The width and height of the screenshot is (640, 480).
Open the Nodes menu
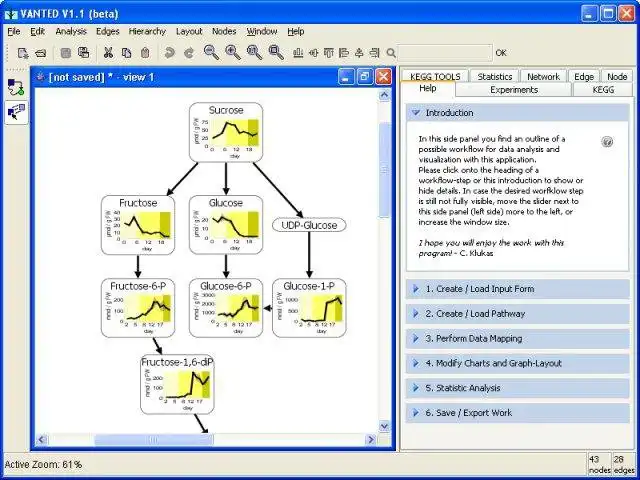pyautogui.click(x=224, y=31)
